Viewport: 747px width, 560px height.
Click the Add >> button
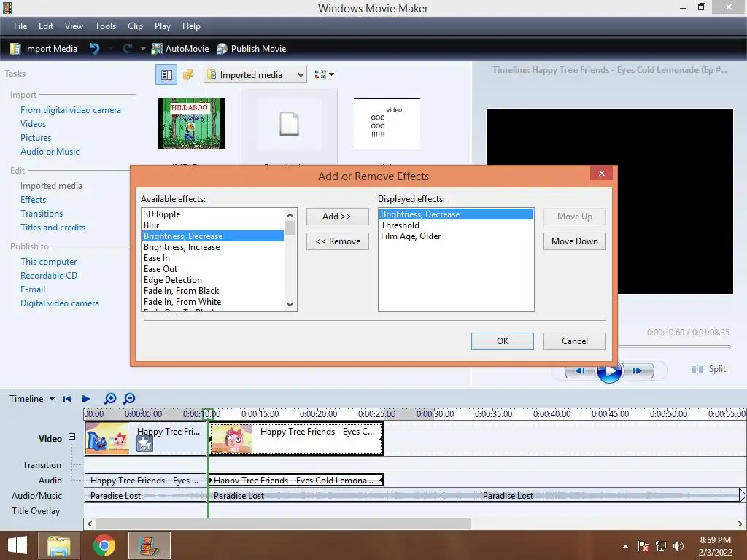click(337, 216)
